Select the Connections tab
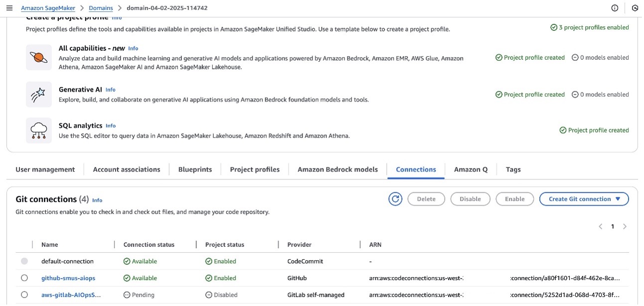This screenshot has width=644, height=306. (x=416, y=169)
